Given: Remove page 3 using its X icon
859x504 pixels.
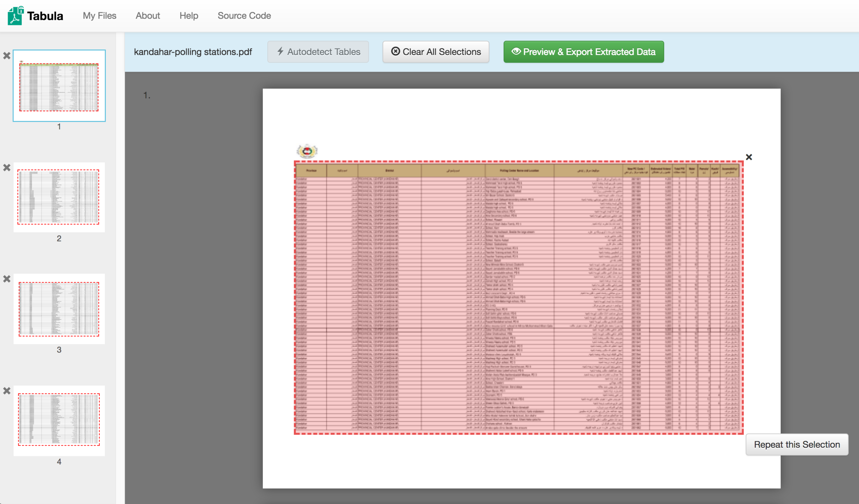Looking at the screenshot, I should pos(7,279).
